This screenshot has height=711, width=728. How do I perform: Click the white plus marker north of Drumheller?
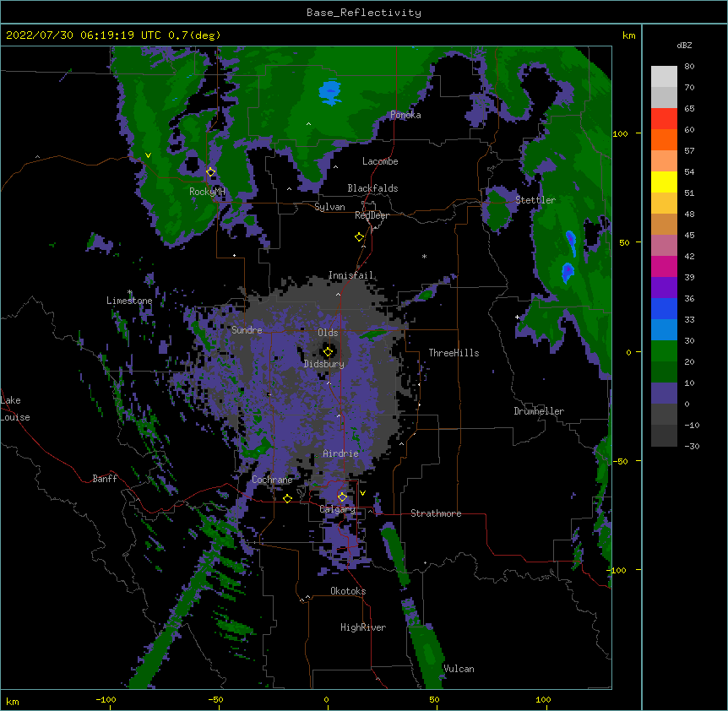coord(517,317)
